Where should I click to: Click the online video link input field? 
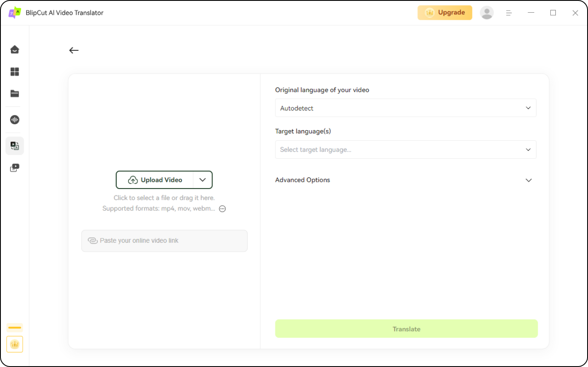click(x=165, y=241)
